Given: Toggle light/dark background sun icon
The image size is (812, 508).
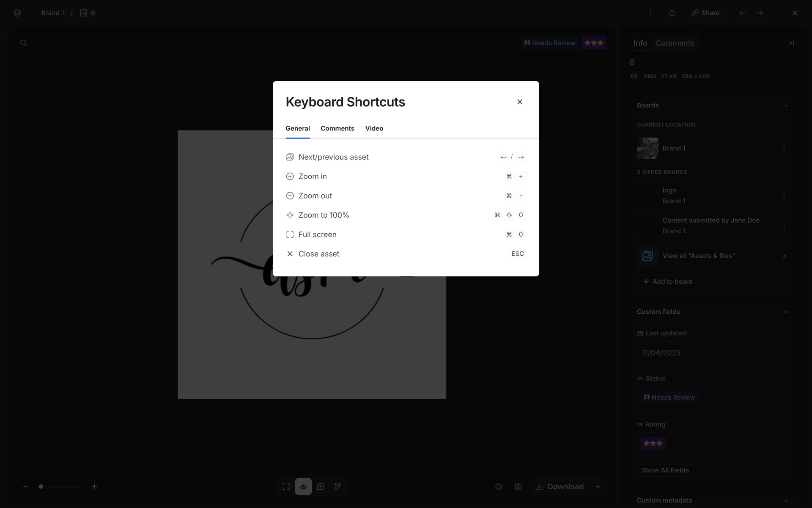Looking at the screenshot, I should [x=499, y=486].
